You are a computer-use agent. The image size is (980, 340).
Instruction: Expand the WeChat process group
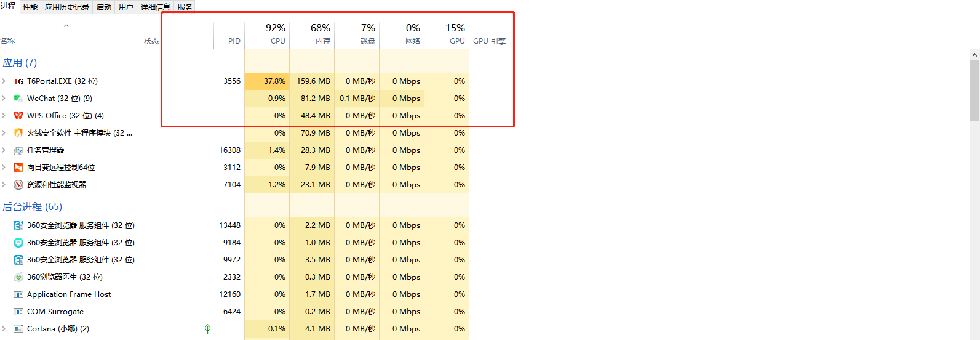click(x=4, y=99)
